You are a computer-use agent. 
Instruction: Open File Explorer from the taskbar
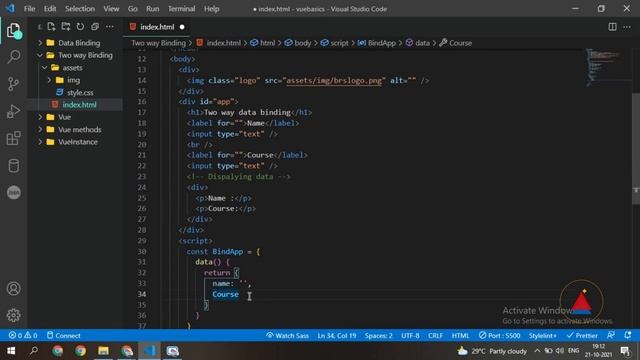(x=103, y=351)
